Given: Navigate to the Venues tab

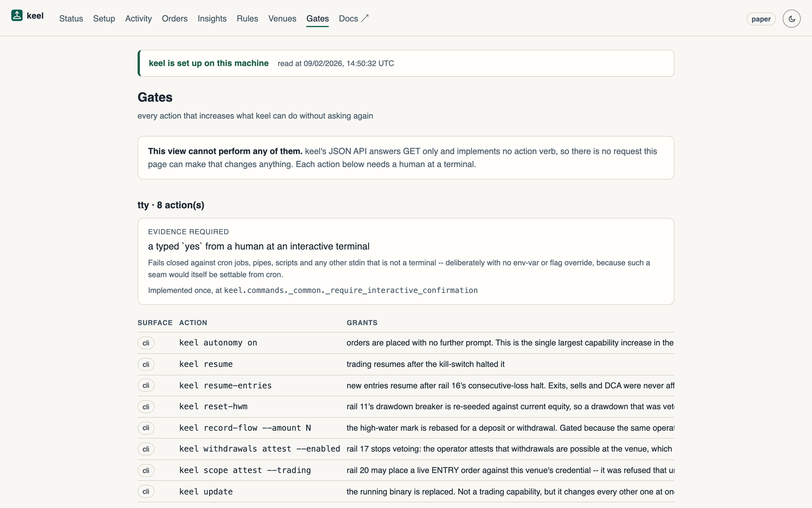Looking at the screenshot, I should (x=282, y=18).
